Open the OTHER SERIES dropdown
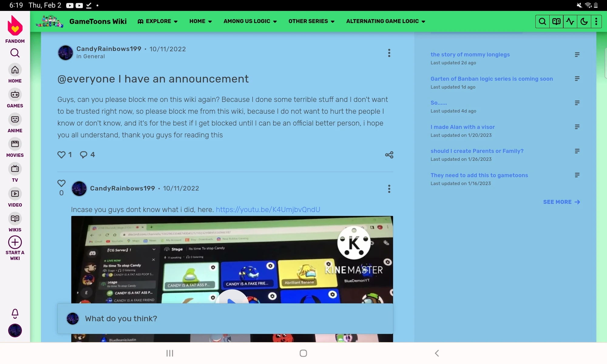Image resolution: width=607 pixels, height=364 pixels. point(311,21)
